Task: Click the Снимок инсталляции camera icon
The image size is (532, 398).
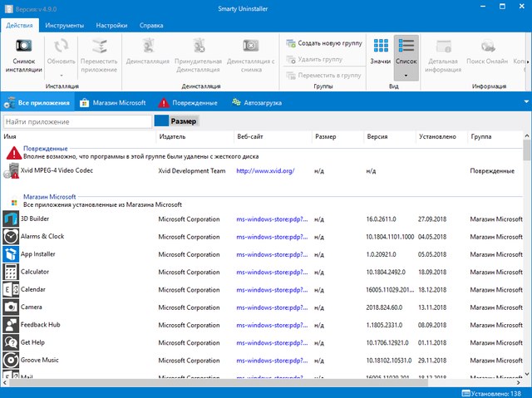Action: (x=22, y=46)
